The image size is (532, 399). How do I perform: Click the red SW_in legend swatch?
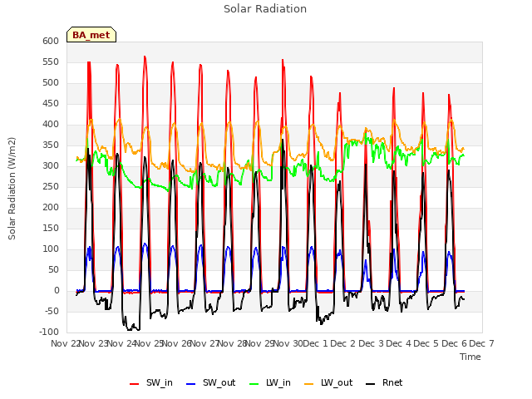(135, 384)
